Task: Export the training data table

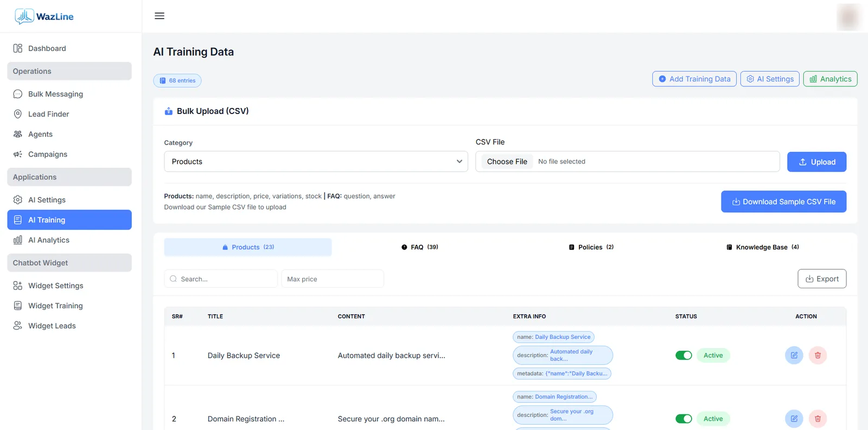Action: point(822,279)
